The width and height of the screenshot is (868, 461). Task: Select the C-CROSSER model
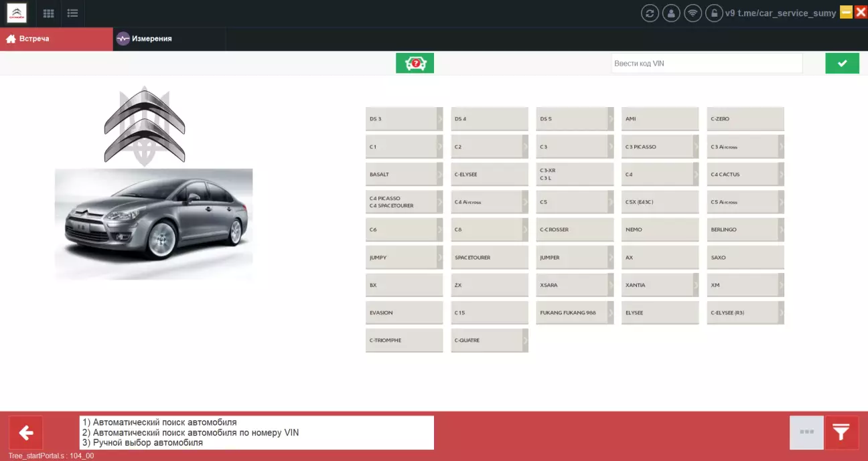575,229
